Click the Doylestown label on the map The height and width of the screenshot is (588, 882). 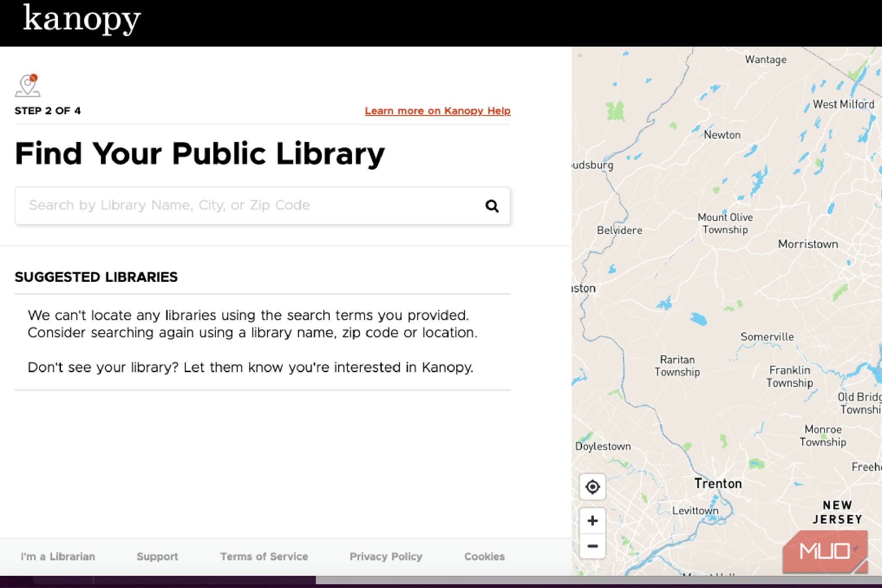603,446
